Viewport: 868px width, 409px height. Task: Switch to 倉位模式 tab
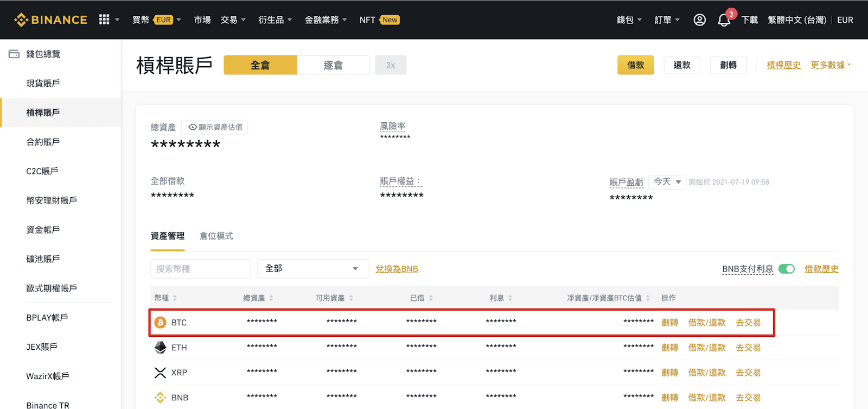tap(216, 236)
